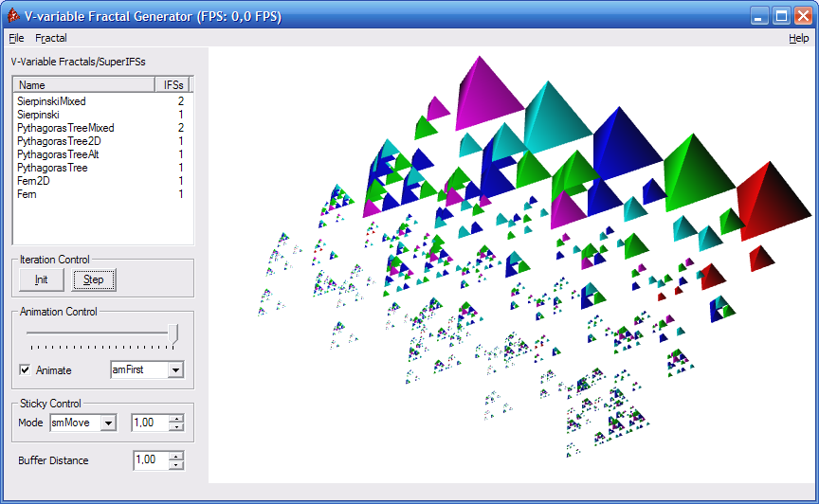Image resolution: width=819 pixels, height=504 pixels.
Task: Expand the smMove sticky mode dropdown
Action: tap(108, 423)
